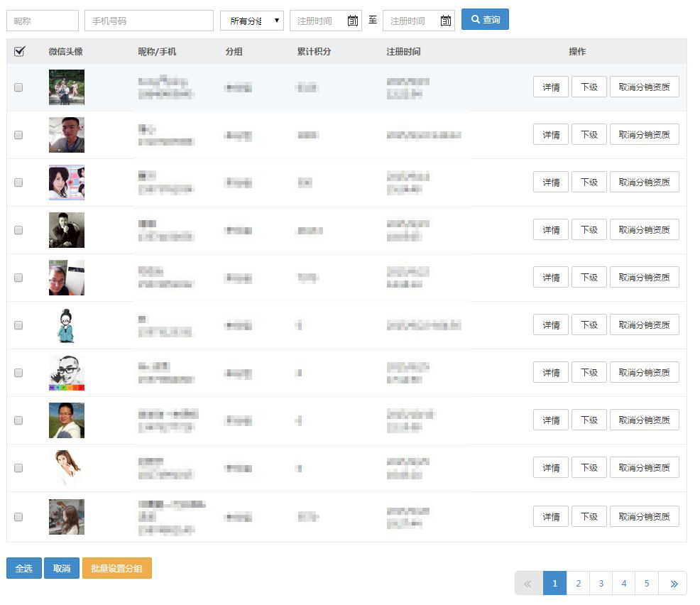
Task: Open the 所有分组 group dropdown
Action: point(251,21)
